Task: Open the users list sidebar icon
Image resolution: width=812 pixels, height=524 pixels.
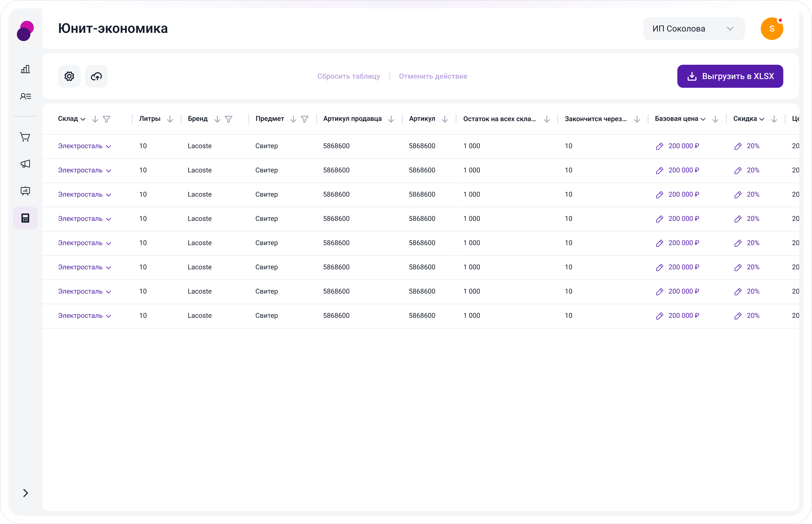Action: point(25,96)
